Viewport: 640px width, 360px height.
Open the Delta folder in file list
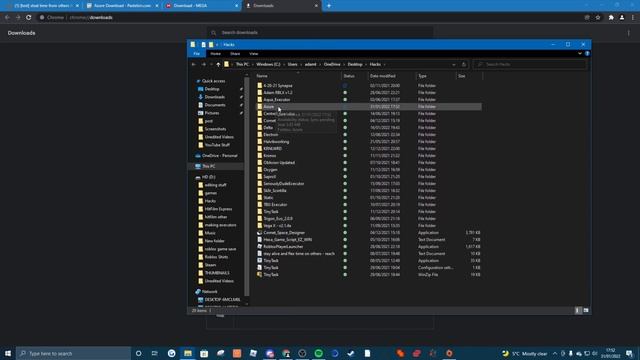coord(268,128)
